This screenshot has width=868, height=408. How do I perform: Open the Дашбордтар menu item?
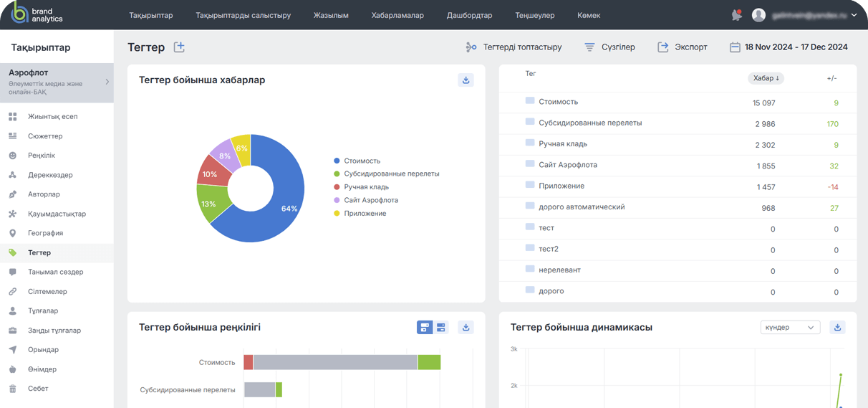[x=469, y=15]
